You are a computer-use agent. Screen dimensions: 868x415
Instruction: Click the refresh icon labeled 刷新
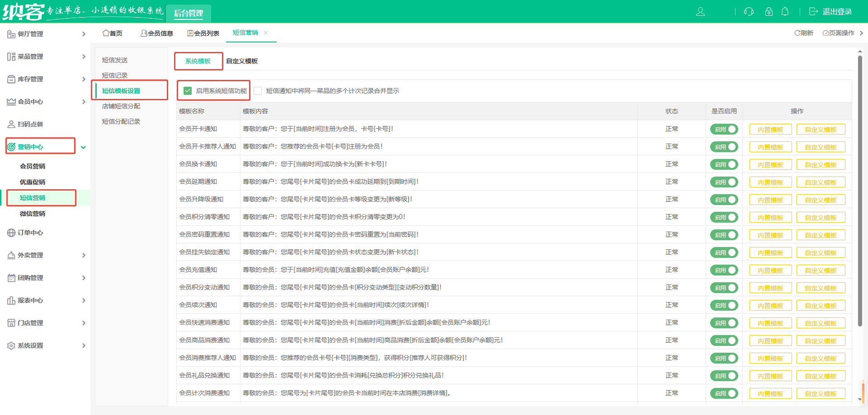click(803, 33)
